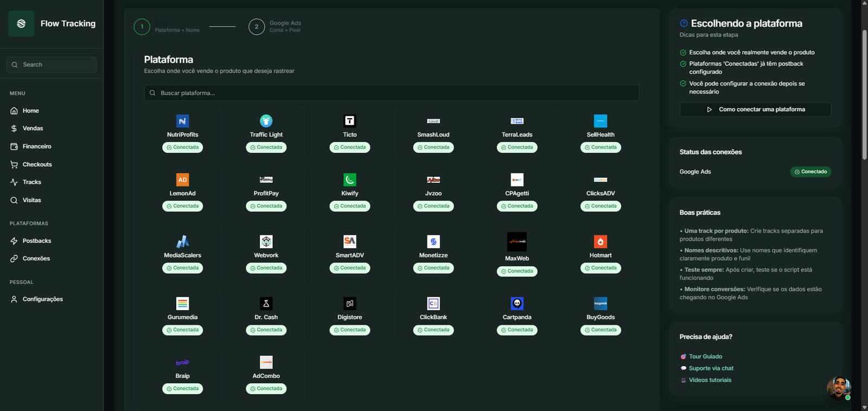Screen dimensions: 868x411
Task: Click Kiwify Conectada status badge
Action: pos(349,206)
